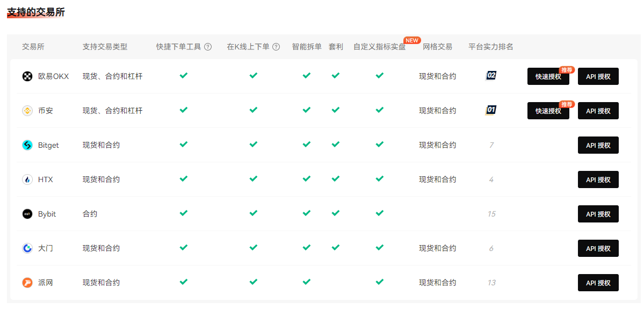
Task: Click the 自定义指标实盘 column header
Action: [x=380, y=47]
